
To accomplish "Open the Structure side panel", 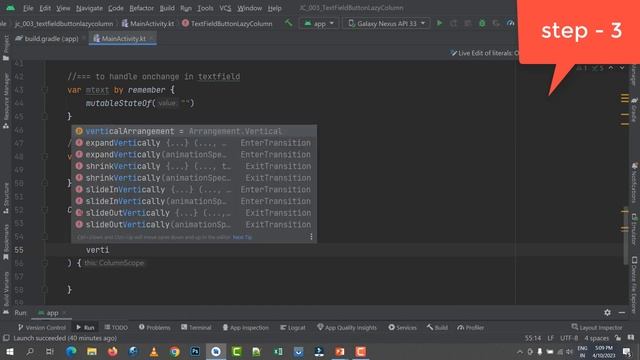I will coord(6,198).
